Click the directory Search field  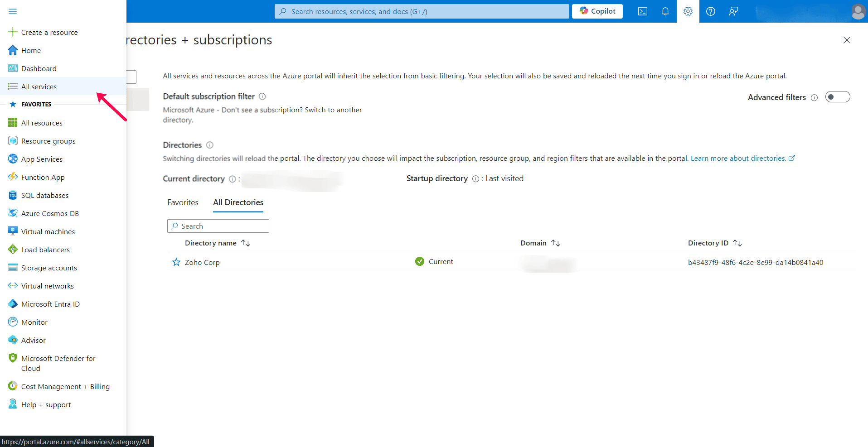tap(218, 226)
